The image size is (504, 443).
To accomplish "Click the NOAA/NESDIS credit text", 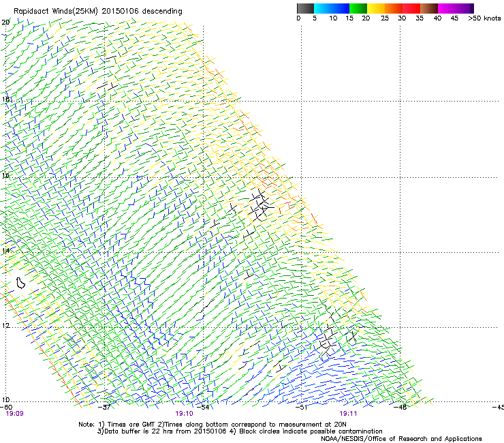I will (x=401, y=439).
